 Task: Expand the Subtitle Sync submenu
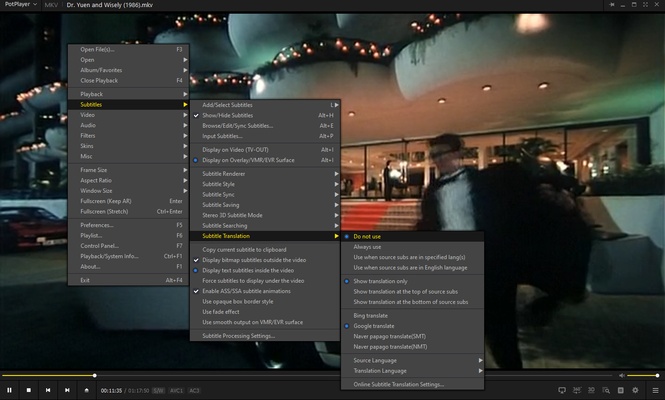coord(265,194)
